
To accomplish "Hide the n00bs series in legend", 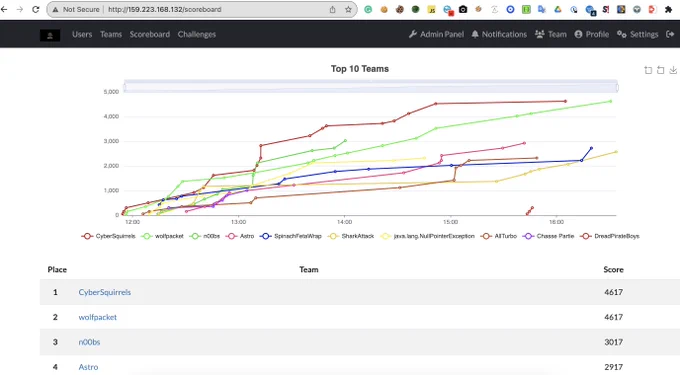I will [x=205, y=236].
